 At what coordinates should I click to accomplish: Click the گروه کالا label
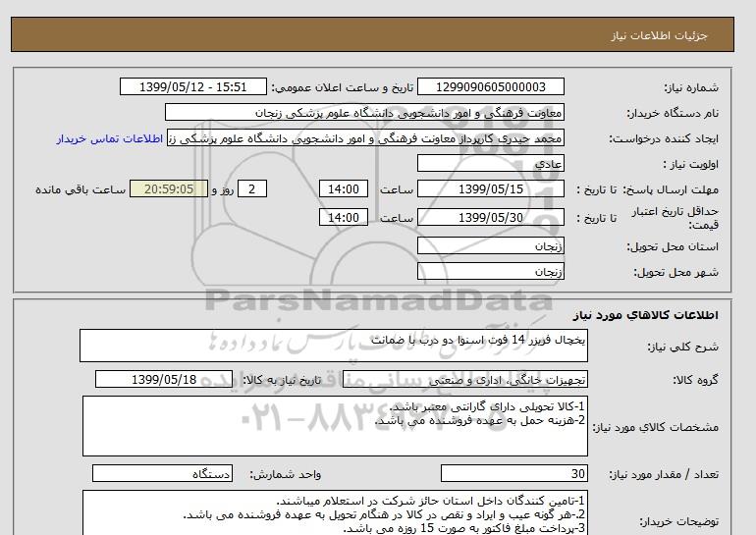(696, 380)
